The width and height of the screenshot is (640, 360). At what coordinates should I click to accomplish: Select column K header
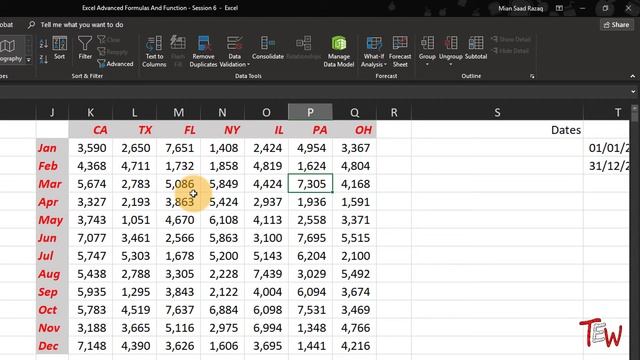91,112
